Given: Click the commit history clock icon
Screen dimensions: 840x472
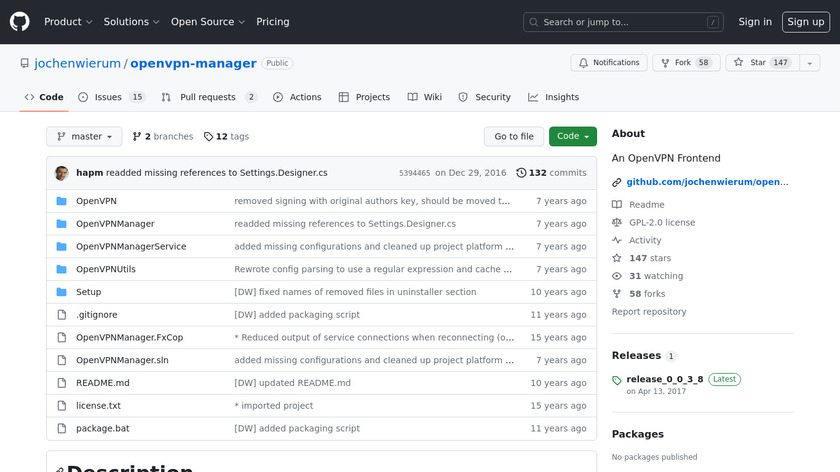Looking at the screenshot, I should tap(521, 173).
